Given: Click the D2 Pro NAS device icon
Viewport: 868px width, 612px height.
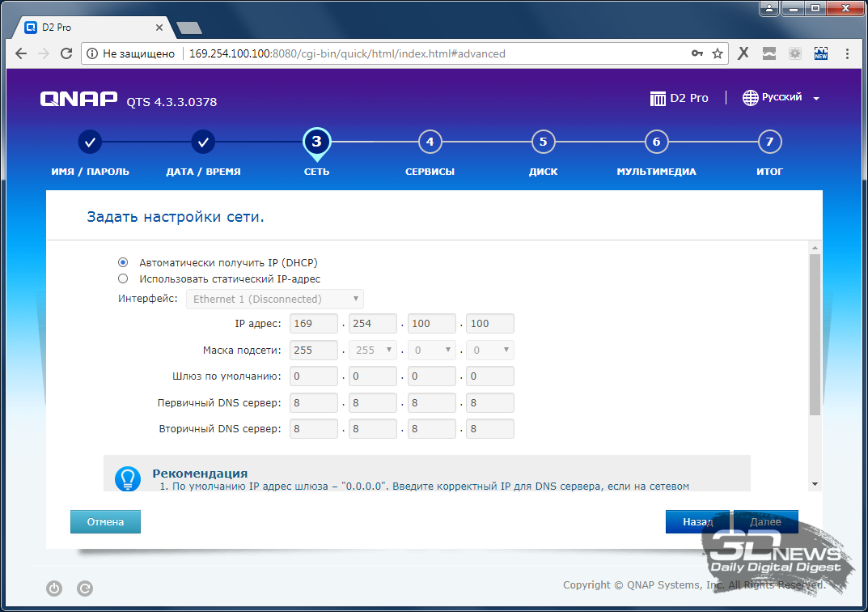Looking at the screenshot, I should (x=658, y=99).
